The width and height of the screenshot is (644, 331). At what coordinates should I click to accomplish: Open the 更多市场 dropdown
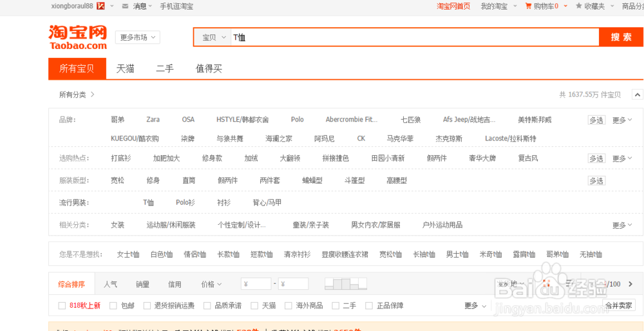[x=138, y=37]
